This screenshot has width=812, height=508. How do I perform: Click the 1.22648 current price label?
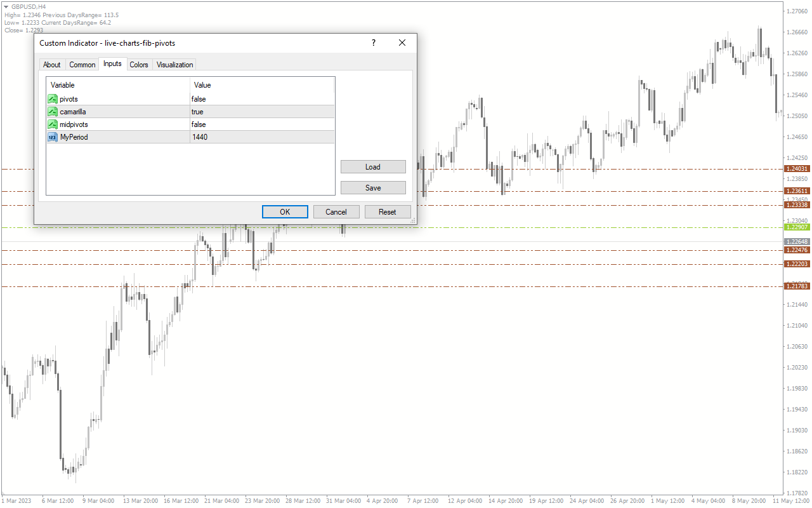click(x=797, y=242)
